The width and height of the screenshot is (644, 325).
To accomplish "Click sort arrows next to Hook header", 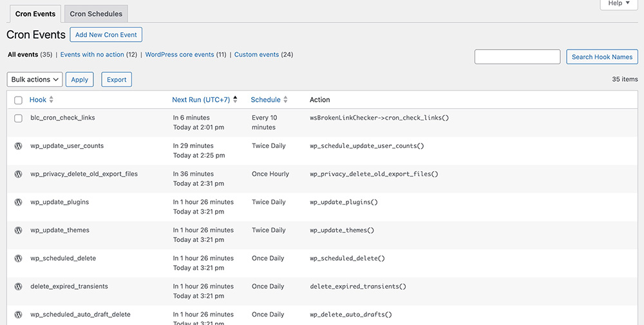I will tap(52, 100).
